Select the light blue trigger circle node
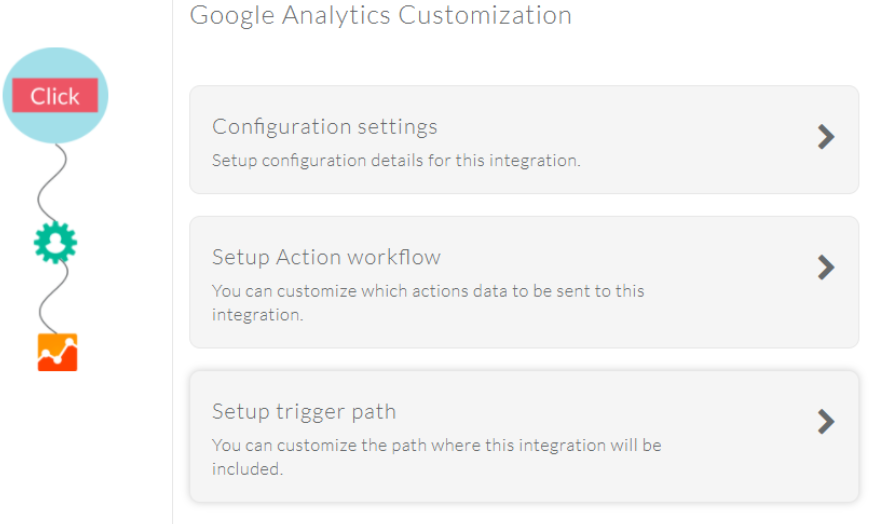The height and width of the screenshot is (524, 870). pos(55,95)
